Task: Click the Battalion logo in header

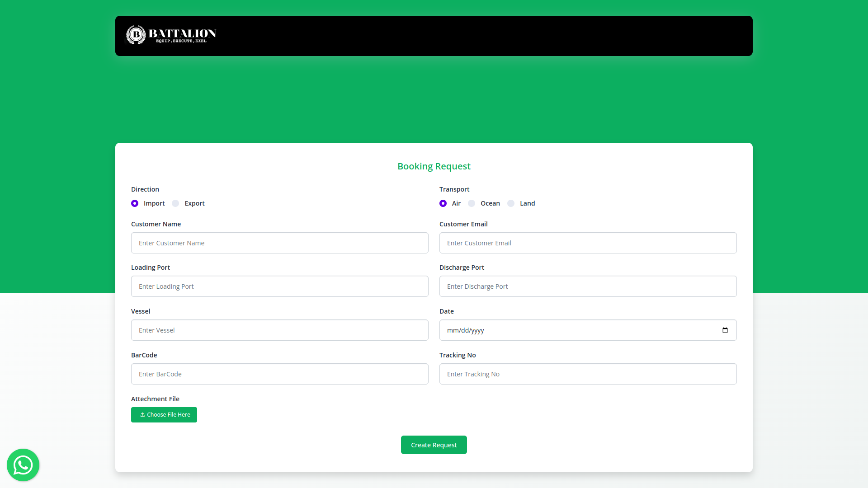Action: (x=171, y=35)
